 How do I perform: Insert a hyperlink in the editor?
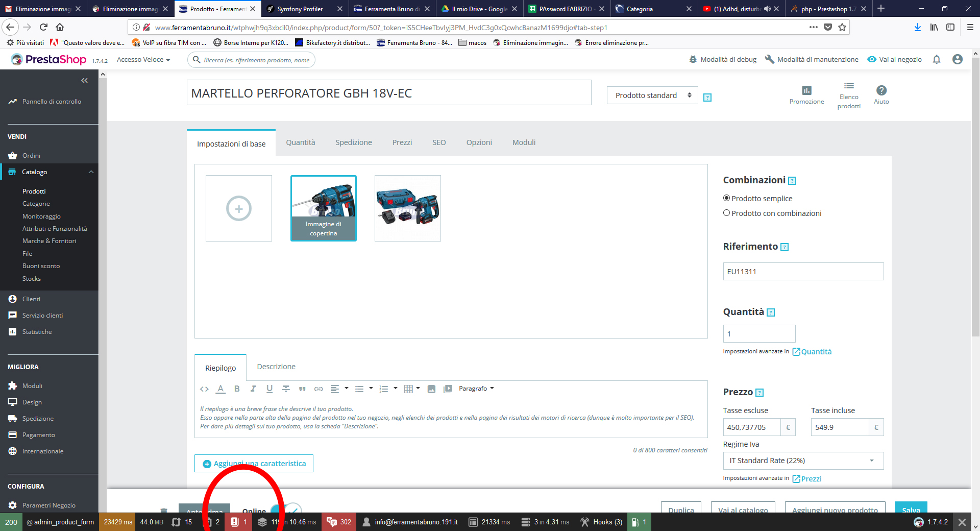click(318, 389)
